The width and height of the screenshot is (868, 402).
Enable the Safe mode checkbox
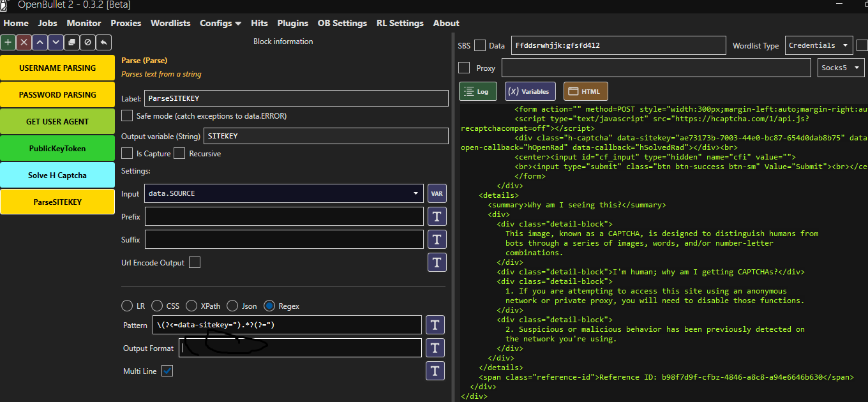click(127, 115)
